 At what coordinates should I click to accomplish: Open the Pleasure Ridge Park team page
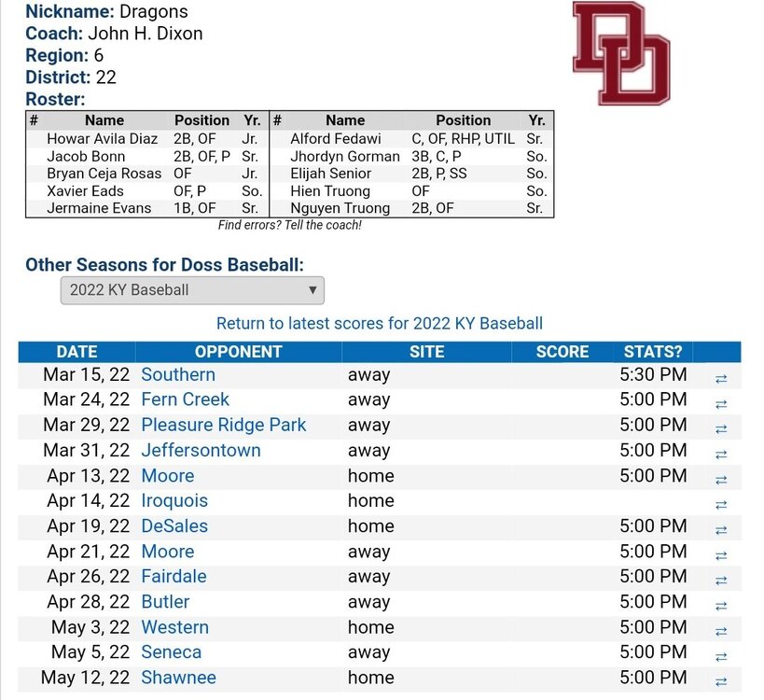point(224,425)
